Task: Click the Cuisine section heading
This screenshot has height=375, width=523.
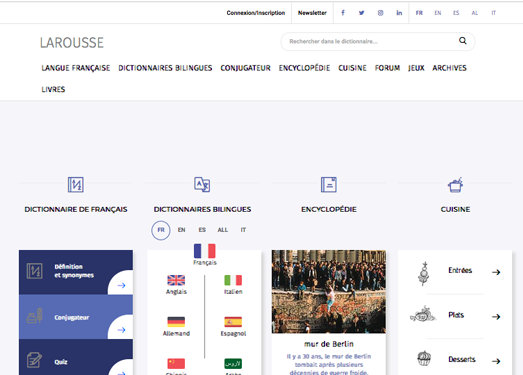Action: pos(455,210)
